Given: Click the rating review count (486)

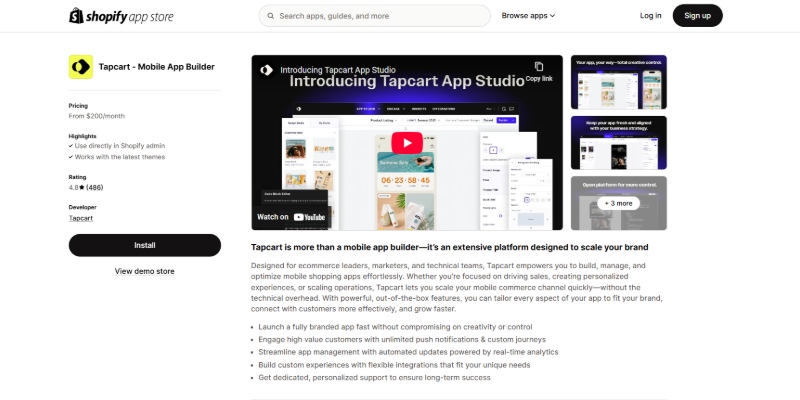Looking at the screenshot, I should 94,187.
